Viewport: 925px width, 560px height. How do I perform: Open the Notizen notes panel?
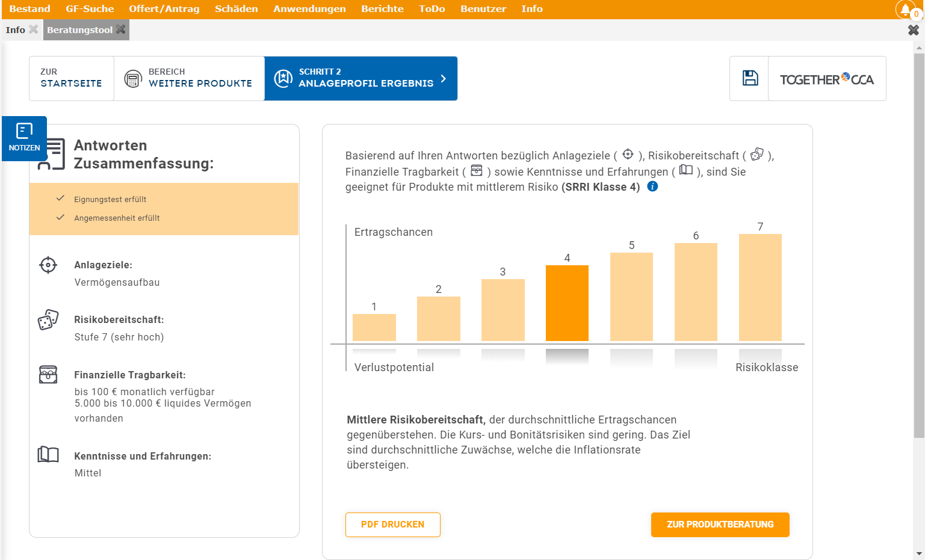click(x=24, y=138)
